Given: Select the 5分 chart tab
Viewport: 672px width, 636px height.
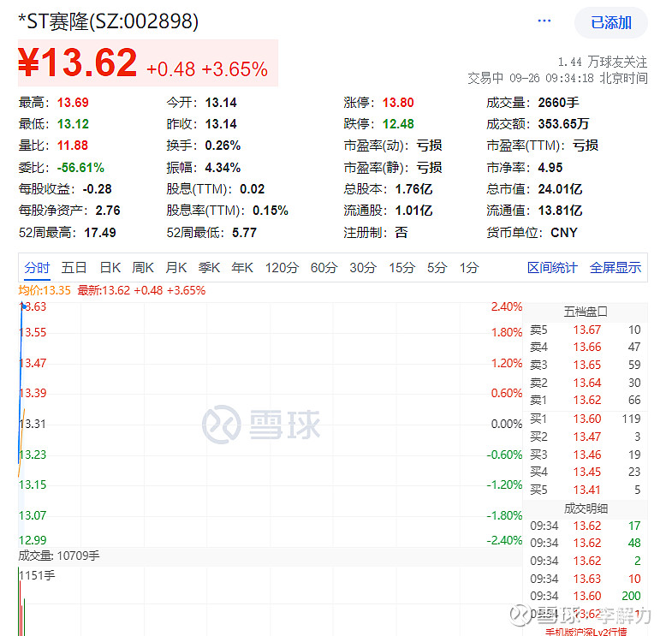Looking at the screenshot, I should point(437,268).
